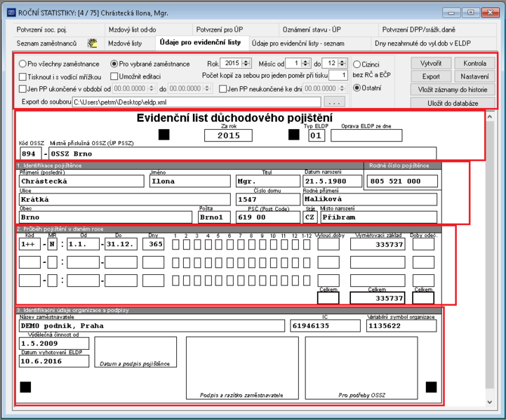
Task: Click the Měsíc do spinner arrows
Action: click(x=342, y=63)
